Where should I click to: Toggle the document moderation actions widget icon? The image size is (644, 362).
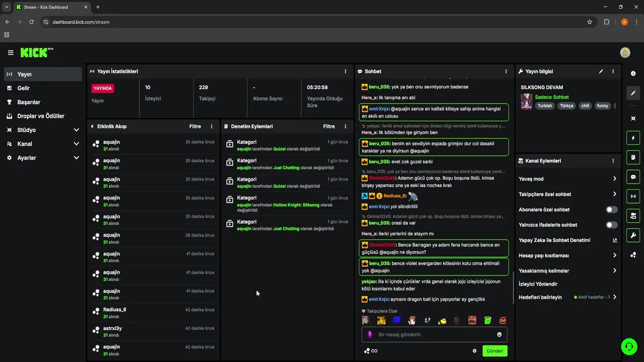click(x=633, y=157)
